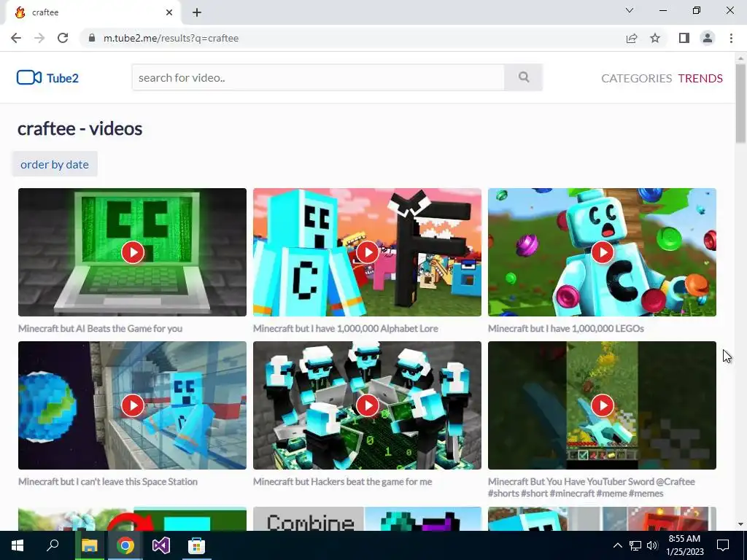747x560 pixels.
Task: Open 'Minecraft but Hackers beat the game' title
Action: coord(343,481)
